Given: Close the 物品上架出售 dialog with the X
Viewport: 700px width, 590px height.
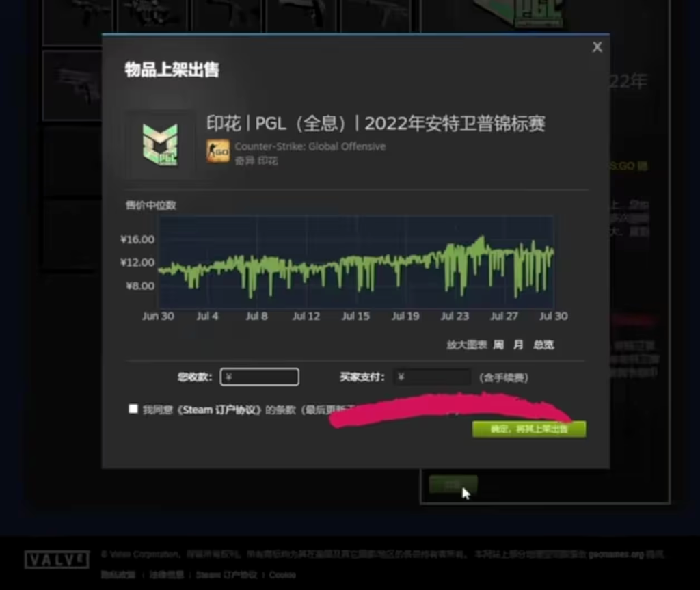Looking at the screenshot, I should click(x=597, y=47).
